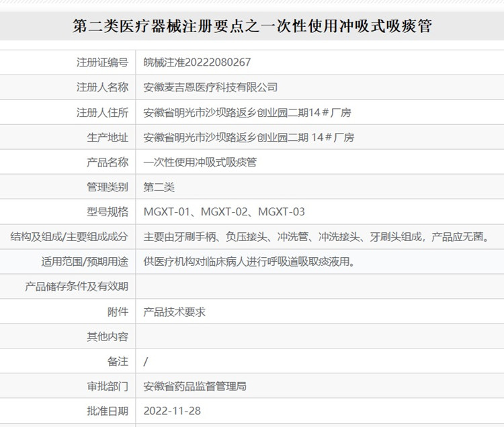The width and height of the screenshot is (504, 427).
Task: Click the registration number 皖械注准20222080267
Action: click(197, 62)
